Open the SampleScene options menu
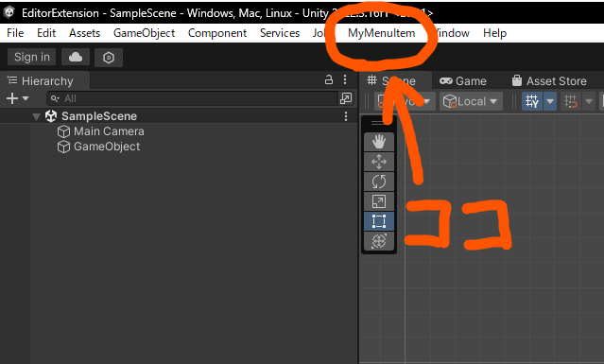Screen dimensions: 604x364 [346, 116]
